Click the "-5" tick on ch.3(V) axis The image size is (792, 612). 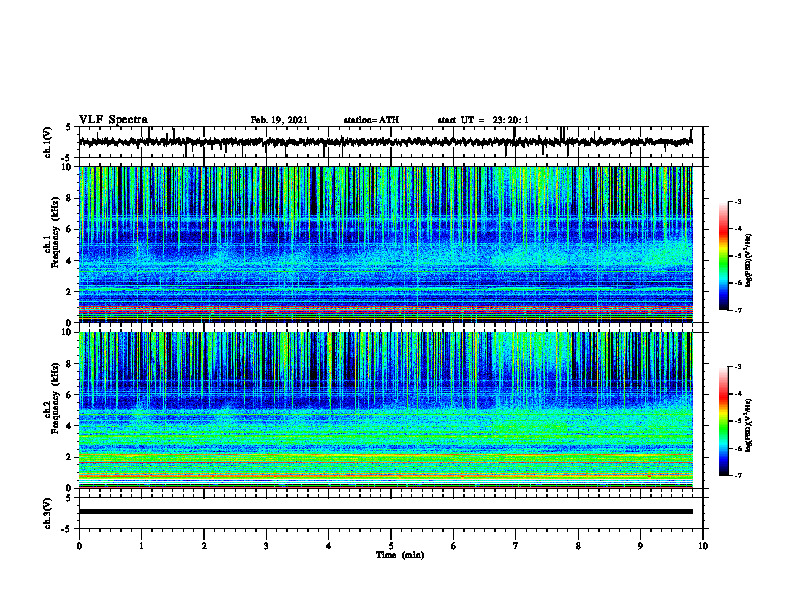(x=67, y=529)
